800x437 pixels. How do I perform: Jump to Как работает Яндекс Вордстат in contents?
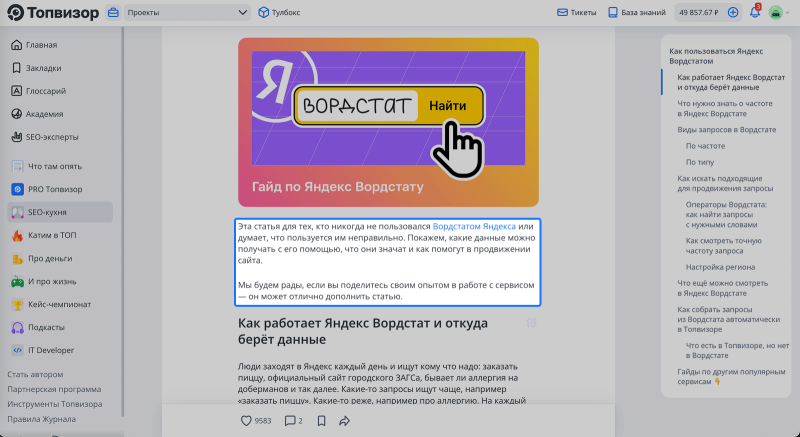point(731,82)
